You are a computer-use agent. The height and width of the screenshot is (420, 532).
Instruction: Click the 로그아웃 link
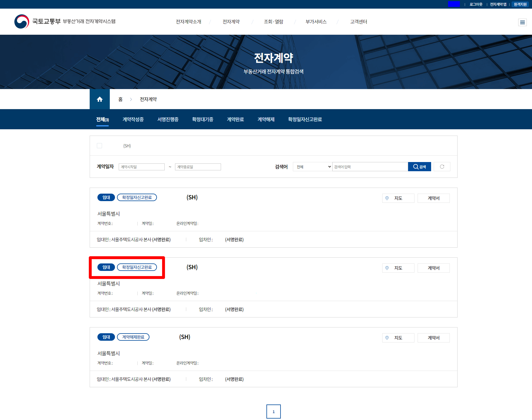pos(476,4)
